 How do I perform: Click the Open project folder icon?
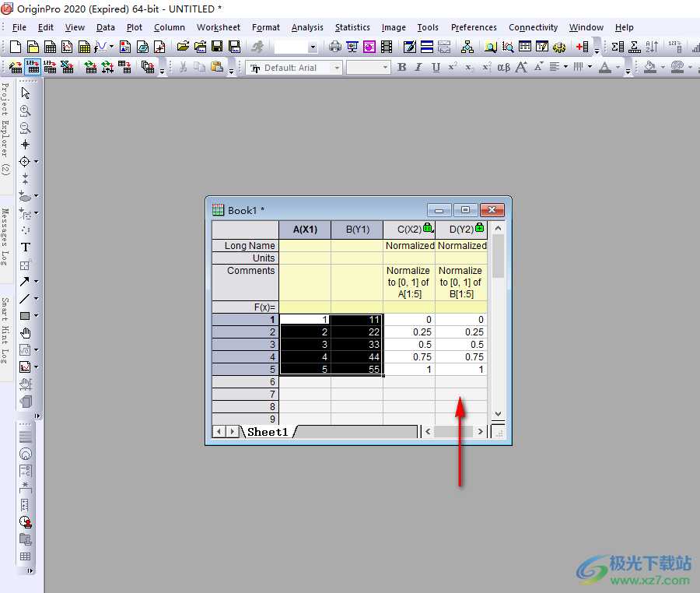tap(183, 47)
